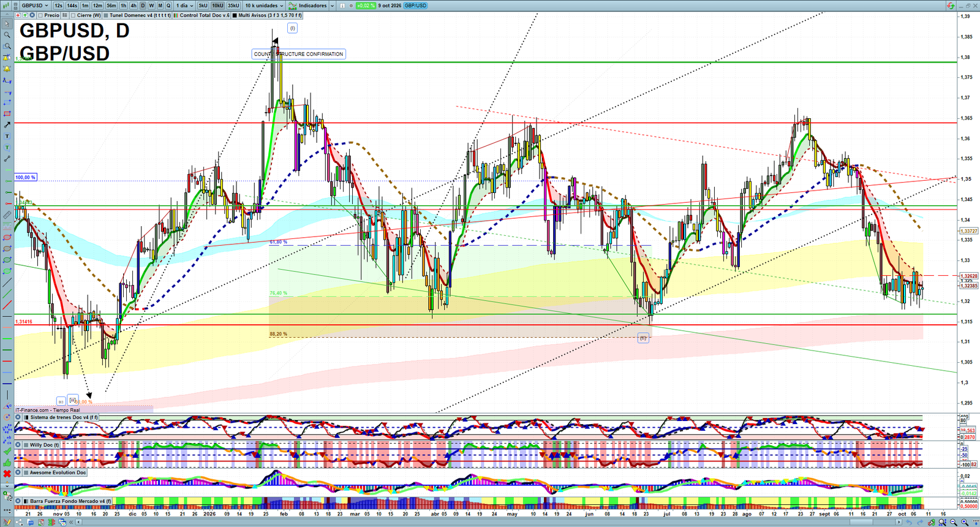Toggle the Precio checkbox

pyautogui.click(x=40, y=15)
